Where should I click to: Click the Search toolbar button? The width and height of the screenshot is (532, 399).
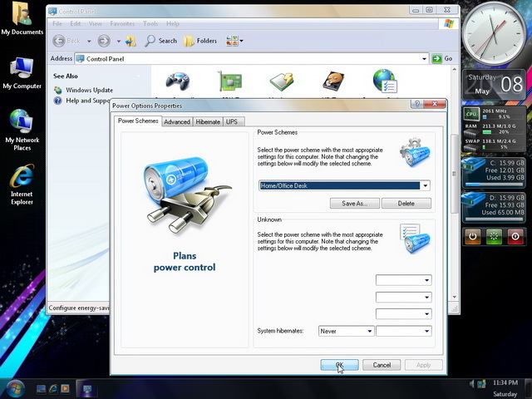(160, 41)
